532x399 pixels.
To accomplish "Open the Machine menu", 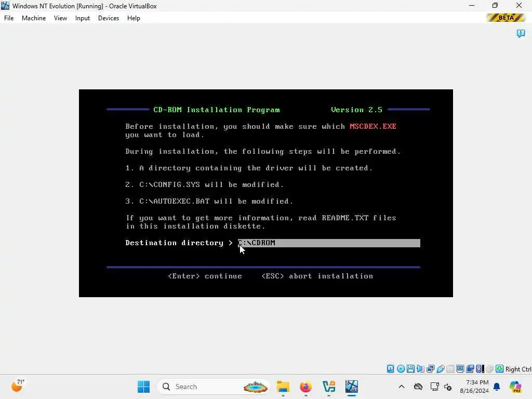I will tap(34, 18).
